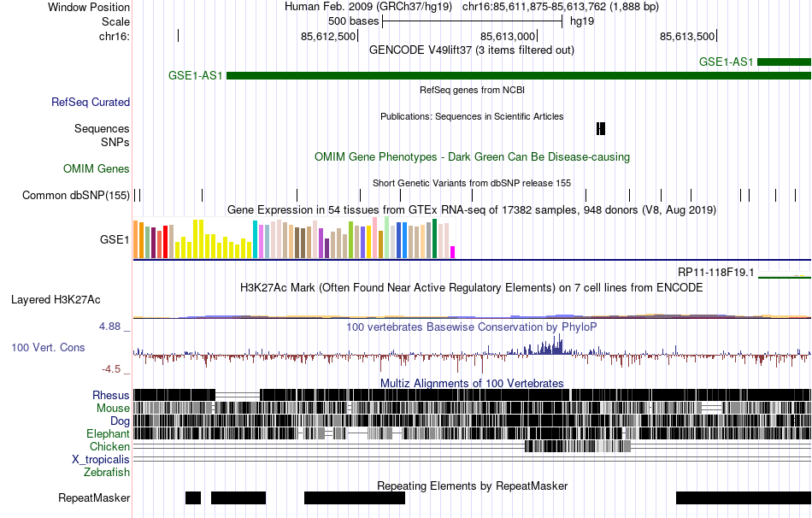The height and width of the screenshot is (518, 812).
Task: Click the SNPs track label
Action: [x=115, y=142]
